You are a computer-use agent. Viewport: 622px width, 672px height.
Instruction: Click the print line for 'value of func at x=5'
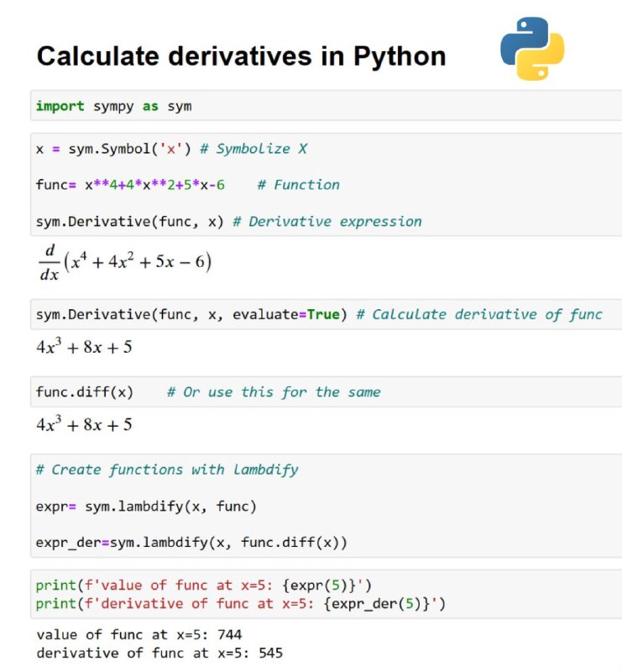203,585
